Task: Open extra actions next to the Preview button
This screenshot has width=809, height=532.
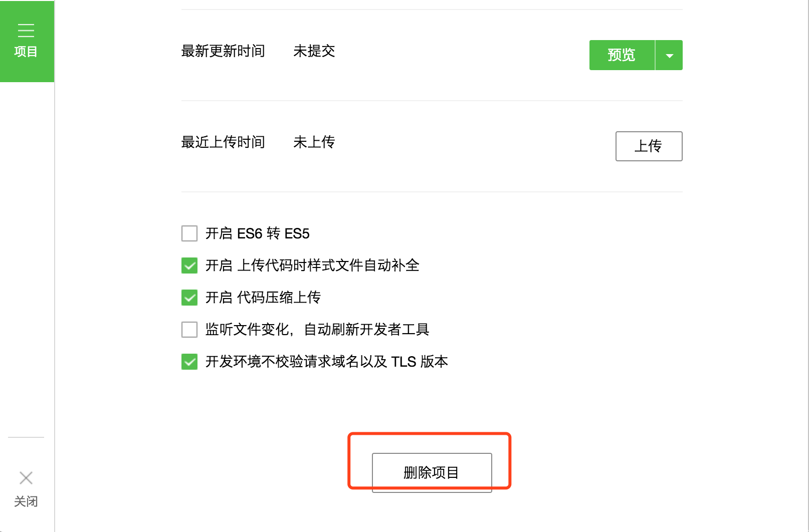Action: [669, 55]
